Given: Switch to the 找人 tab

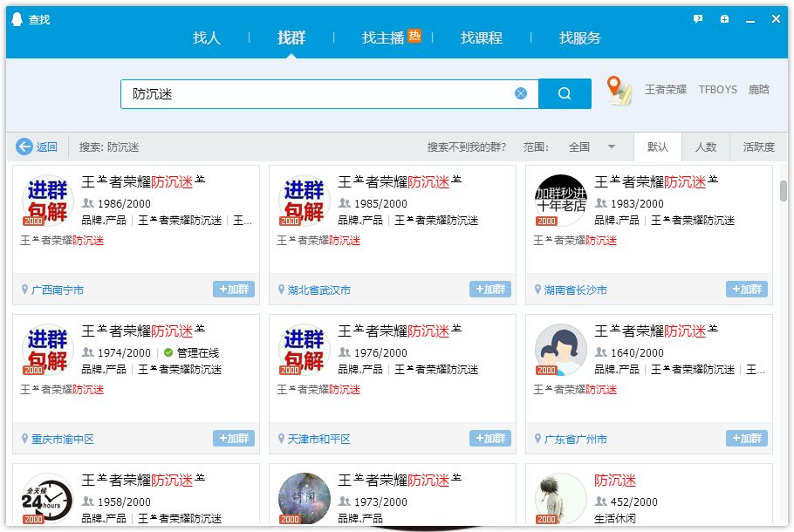Looking at the screenshot, I should pos(207,38).
